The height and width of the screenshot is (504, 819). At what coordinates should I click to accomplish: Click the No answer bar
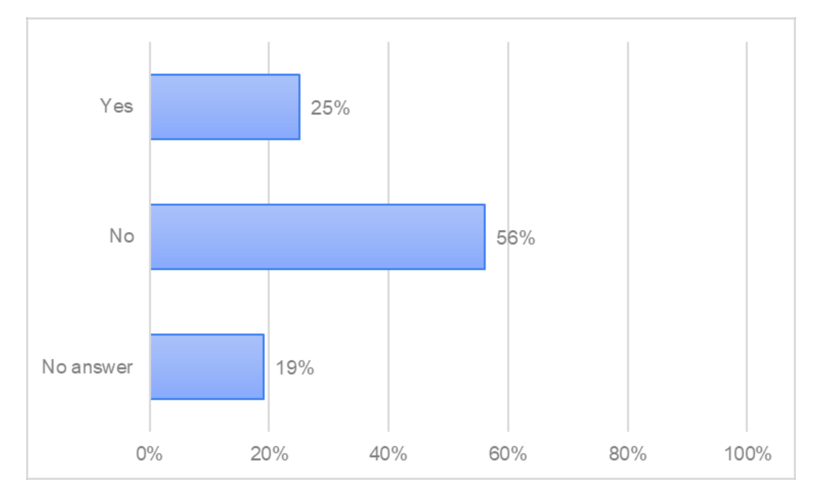pos(207,367)
